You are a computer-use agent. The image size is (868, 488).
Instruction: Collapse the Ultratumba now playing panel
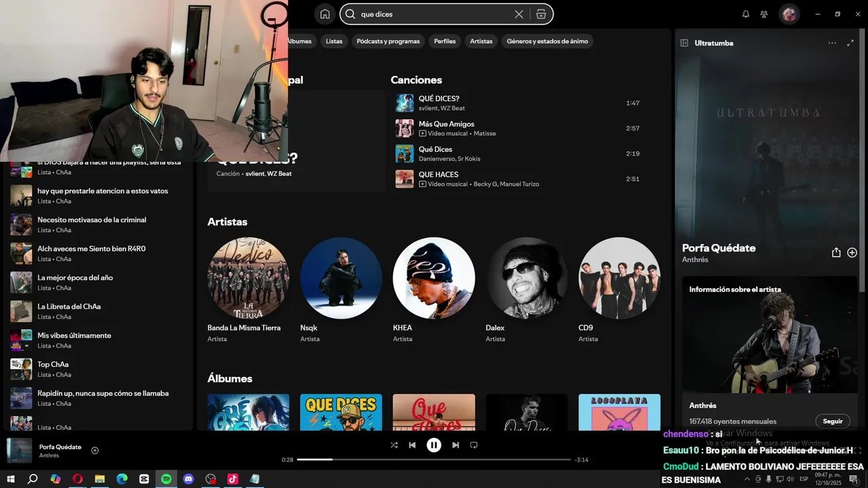pos(684,43)
